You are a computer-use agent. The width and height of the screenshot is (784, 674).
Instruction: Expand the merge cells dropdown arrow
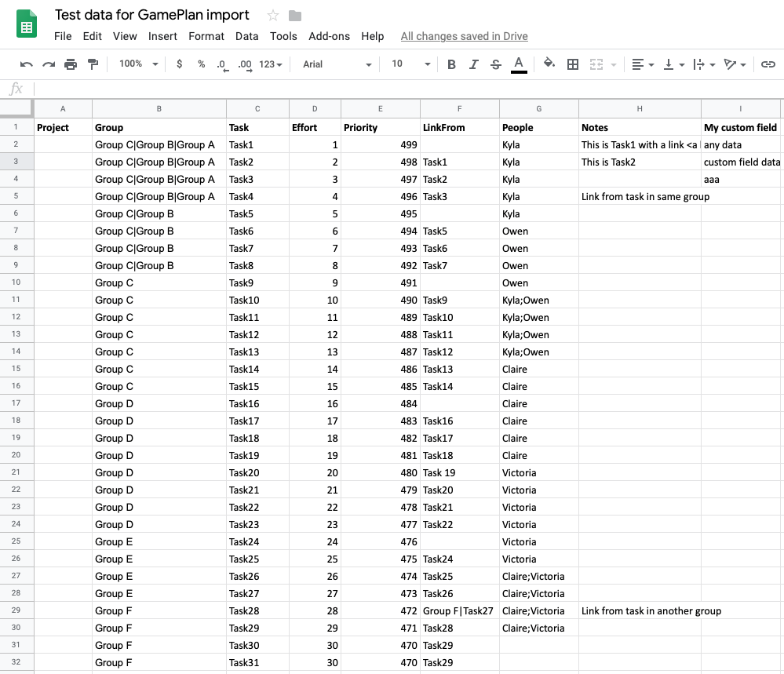pos(614,64)
